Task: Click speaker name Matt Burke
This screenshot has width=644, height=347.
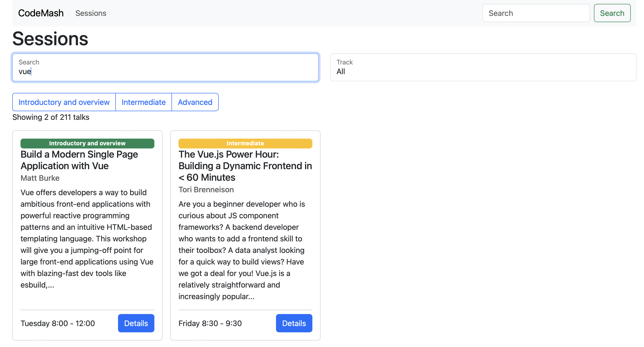Action: point(40,178)
